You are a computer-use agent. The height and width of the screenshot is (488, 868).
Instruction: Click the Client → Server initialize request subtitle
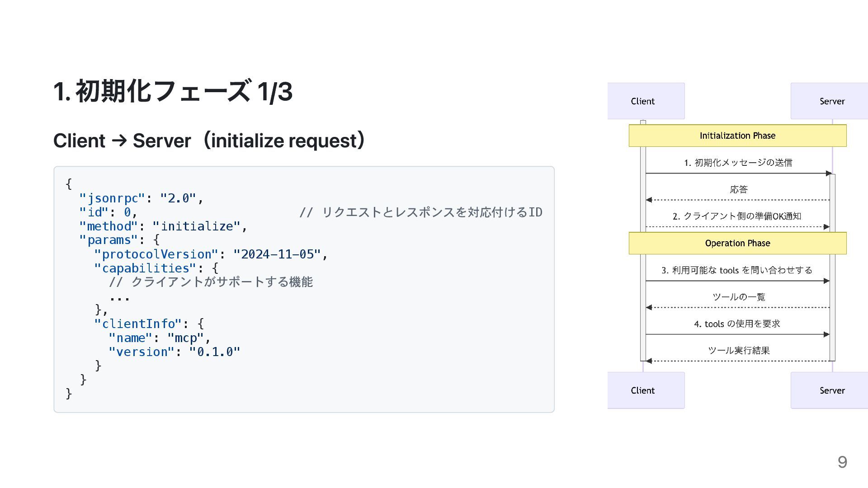pos(209,141)
